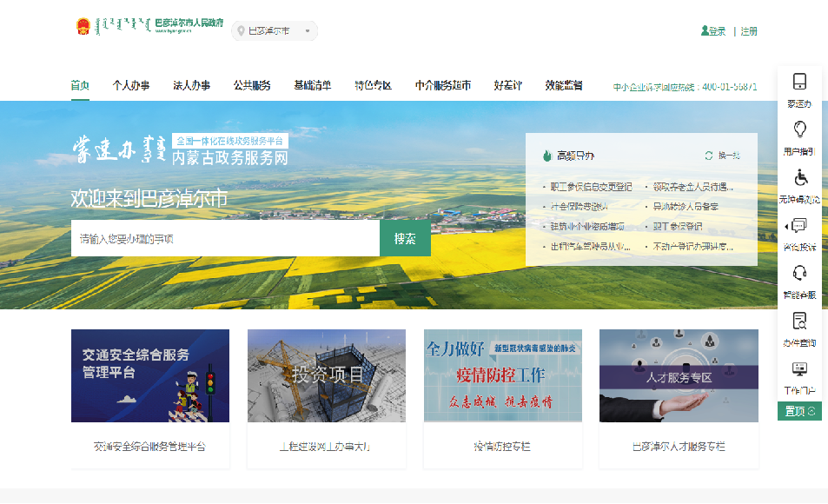This screenshot has height=504, width=828.
Task: Open 智能客服 headset icon
Action: tap(799, 273)
